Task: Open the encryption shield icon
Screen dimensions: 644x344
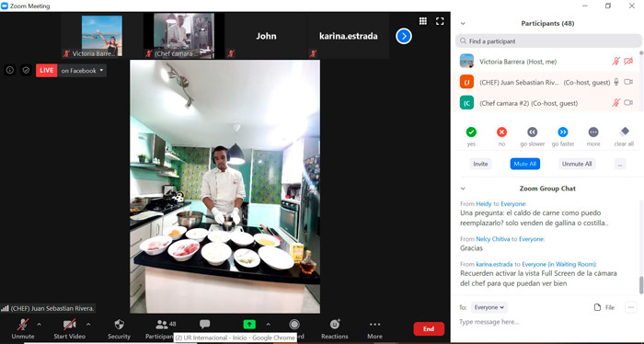Action: (26, 70)
